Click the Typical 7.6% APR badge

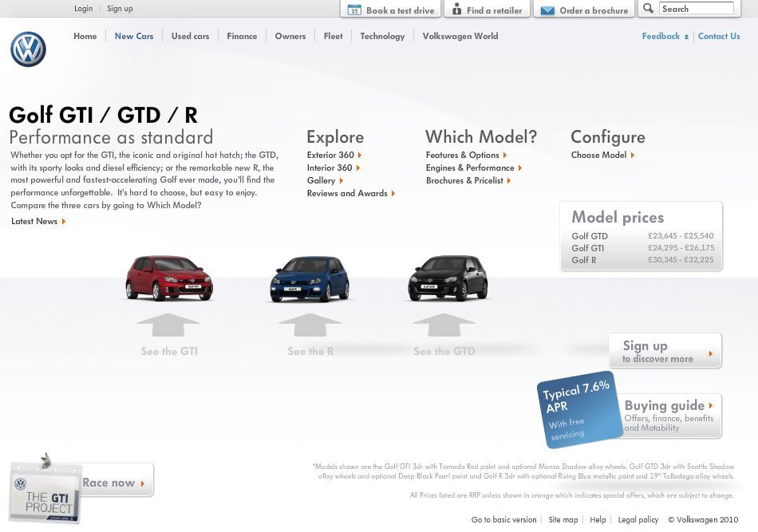click(x=579, y=408)
